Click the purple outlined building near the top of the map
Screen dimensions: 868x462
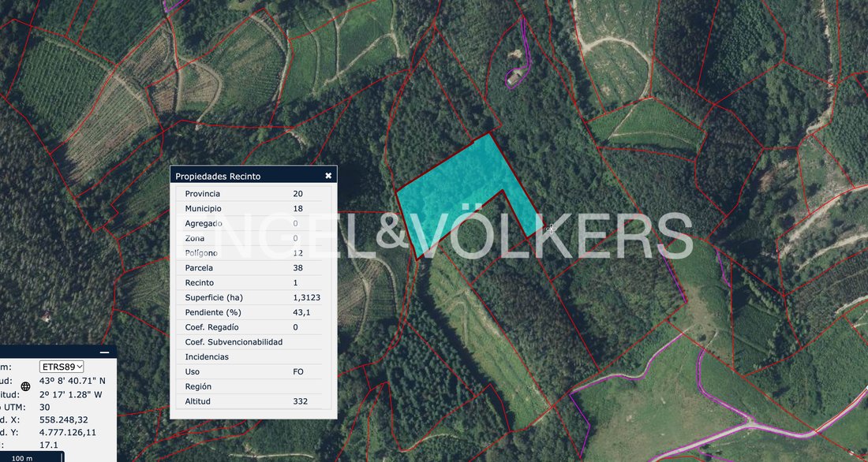[x=515, y=79]
